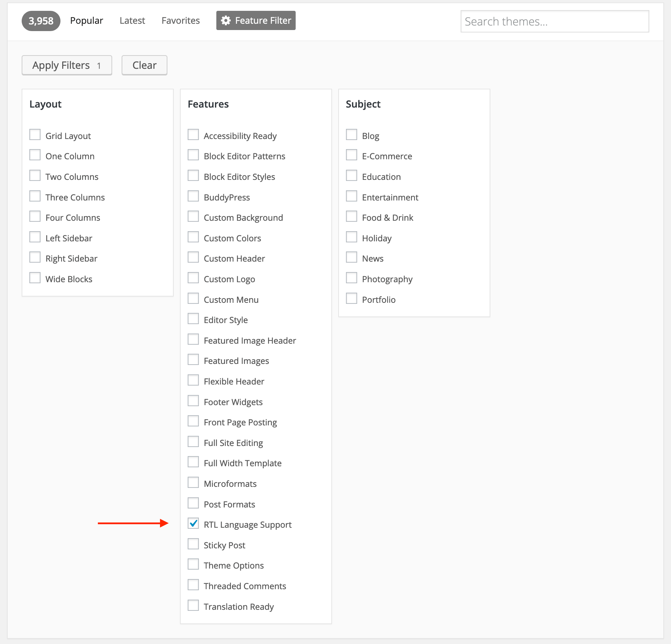Screen dimensions: 671x644
Task: Open the Latest themes tab
Action: [132, 21]
